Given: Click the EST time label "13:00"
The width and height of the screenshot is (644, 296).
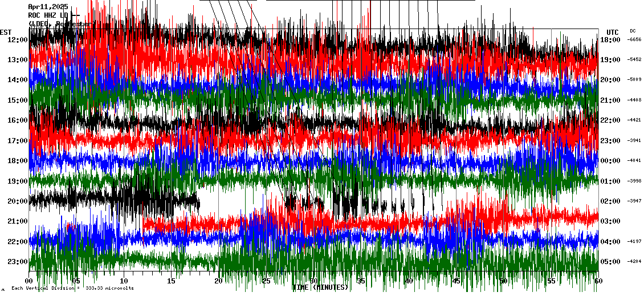Looking at the screenshot, I should click(17, 60).
